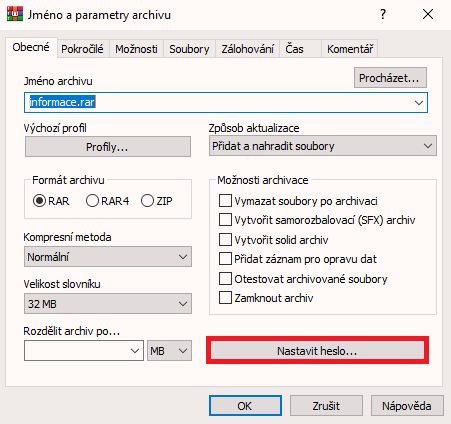Select the RAR4 archive format
The width and height of the screenshot is (451, 424).
click(92, 201)
